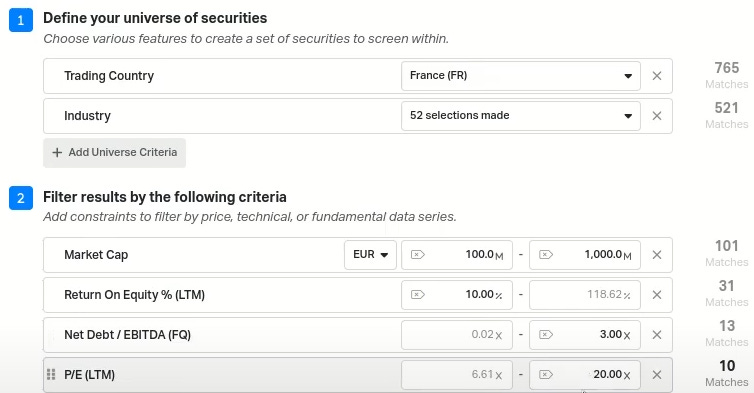
Task: Clear the Net Debt / EBITDA maximum icon
Action: [x=546, y=335]
